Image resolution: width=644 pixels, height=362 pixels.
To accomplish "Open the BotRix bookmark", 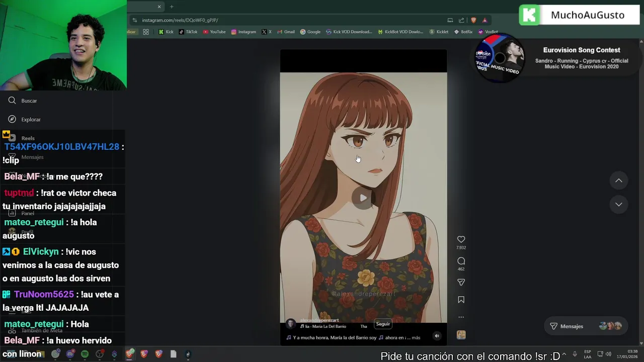I will (463, 32).
